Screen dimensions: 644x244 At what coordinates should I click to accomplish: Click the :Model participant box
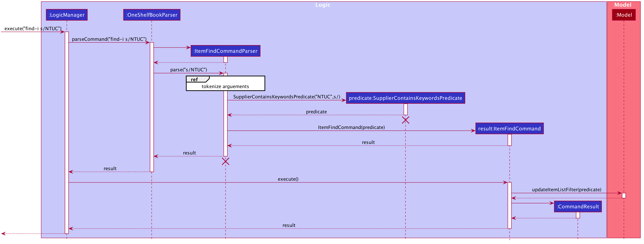pos(624,15)
